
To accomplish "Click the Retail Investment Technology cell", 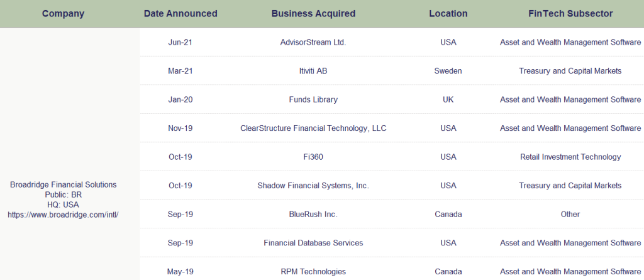I will 570,157.
